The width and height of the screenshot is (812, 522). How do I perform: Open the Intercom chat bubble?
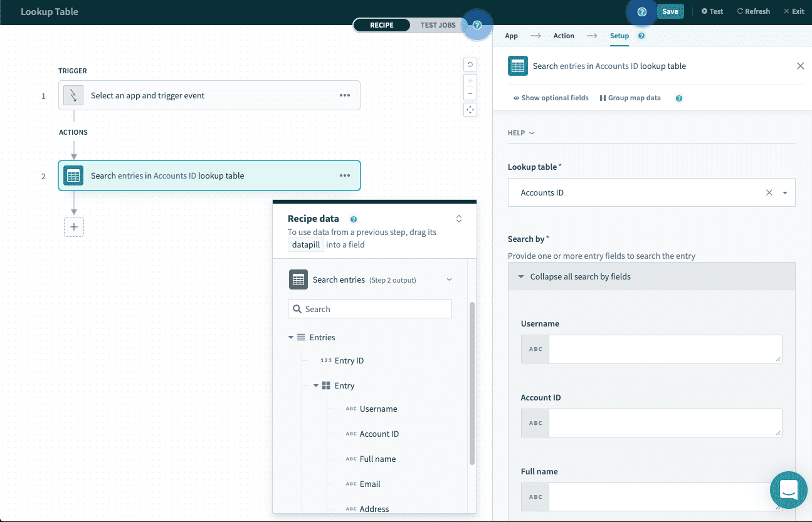pyautogui.click(x=788, y=490)
